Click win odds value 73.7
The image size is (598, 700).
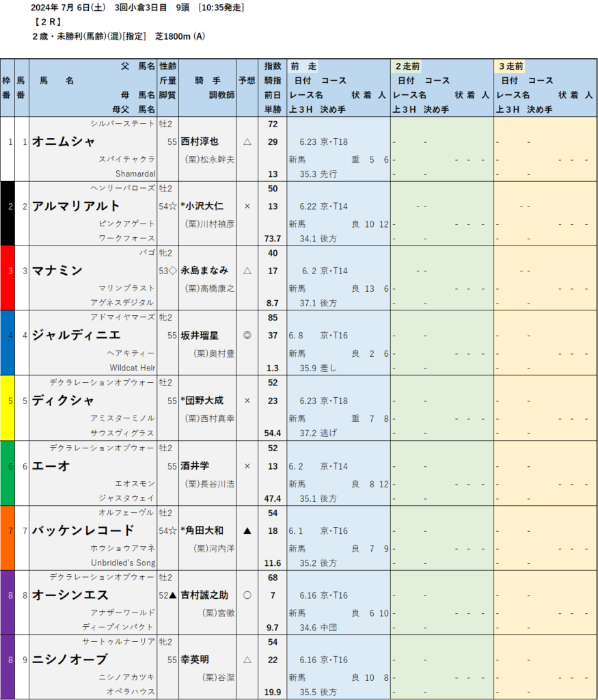click(273, 239)
